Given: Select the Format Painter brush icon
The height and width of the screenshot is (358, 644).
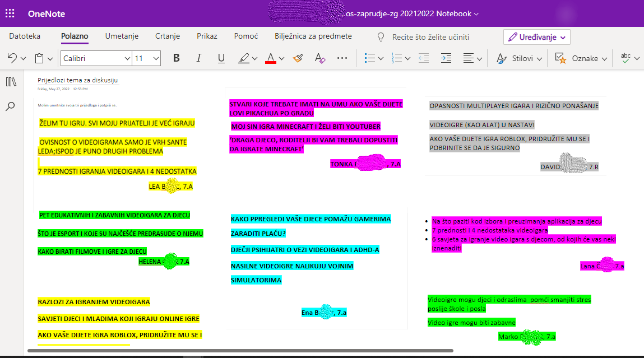Looking at the screenshot, I should (x=298, y=58).
